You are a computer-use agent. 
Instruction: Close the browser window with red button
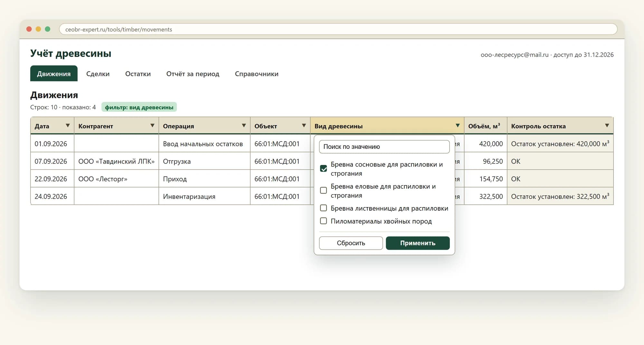(29, 29)
